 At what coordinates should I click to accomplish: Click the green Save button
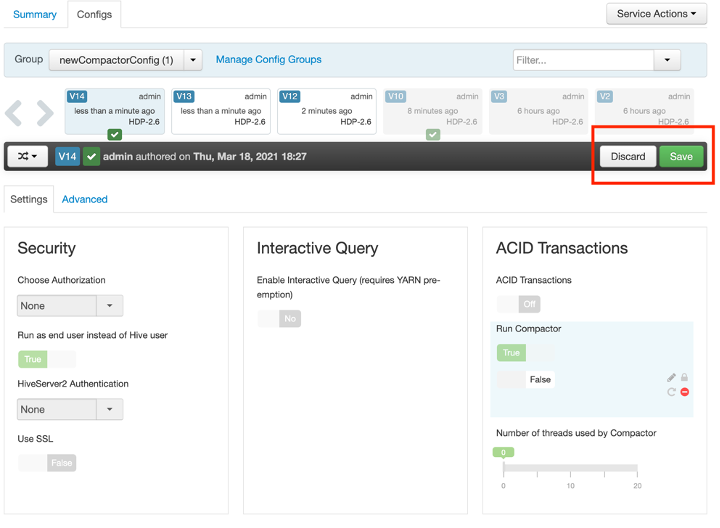pos(681,157)
